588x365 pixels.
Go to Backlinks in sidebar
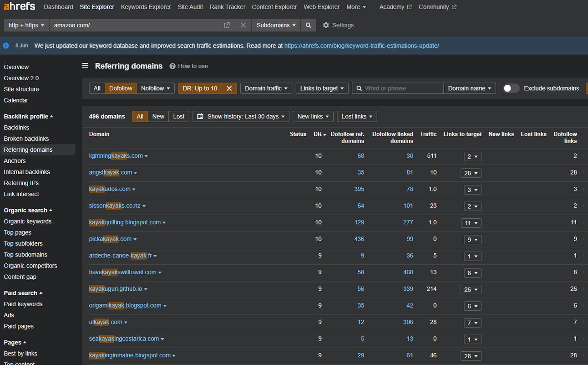coord(16,128)
